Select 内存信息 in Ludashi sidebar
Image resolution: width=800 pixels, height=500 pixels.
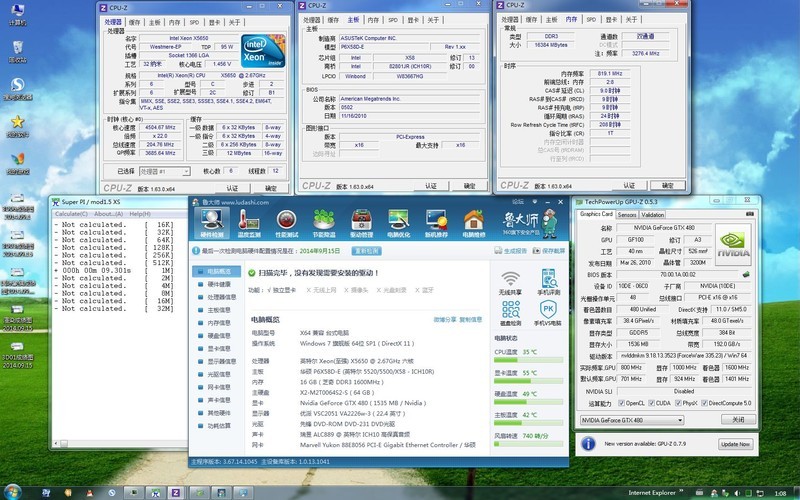(x=217, y=323)
